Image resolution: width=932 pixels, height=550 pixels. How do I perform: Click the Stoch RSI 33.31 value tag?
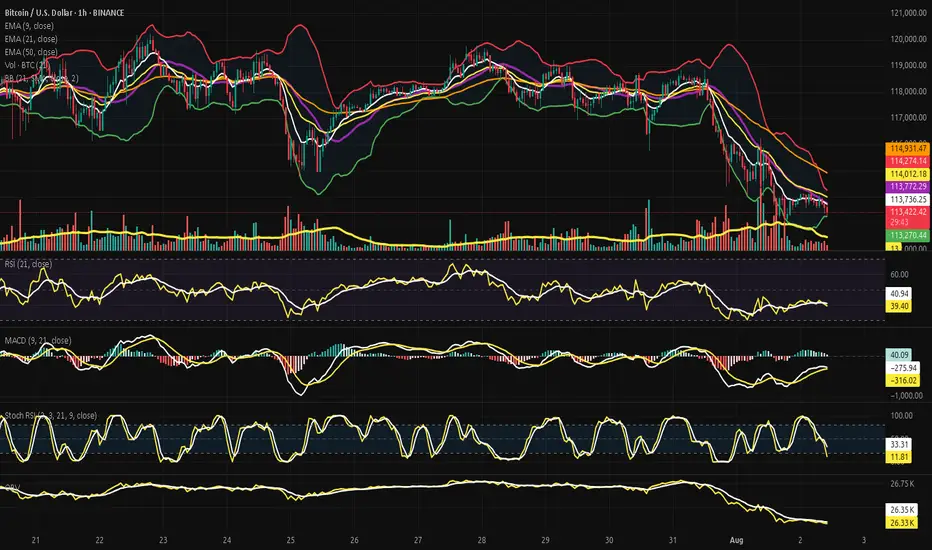(899, 444)
